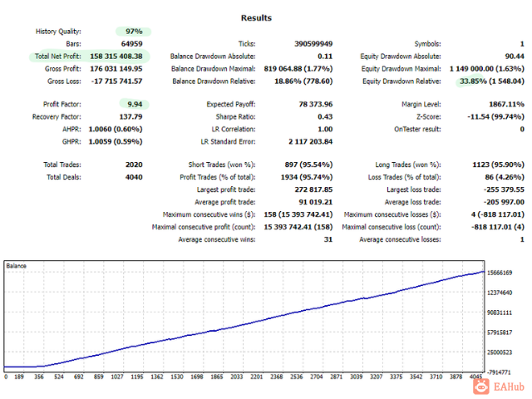The height and width of the screenshot is (399, 532).
Task: Click the Largest profit trade value 272 817.85
Action: coord(313,190)
